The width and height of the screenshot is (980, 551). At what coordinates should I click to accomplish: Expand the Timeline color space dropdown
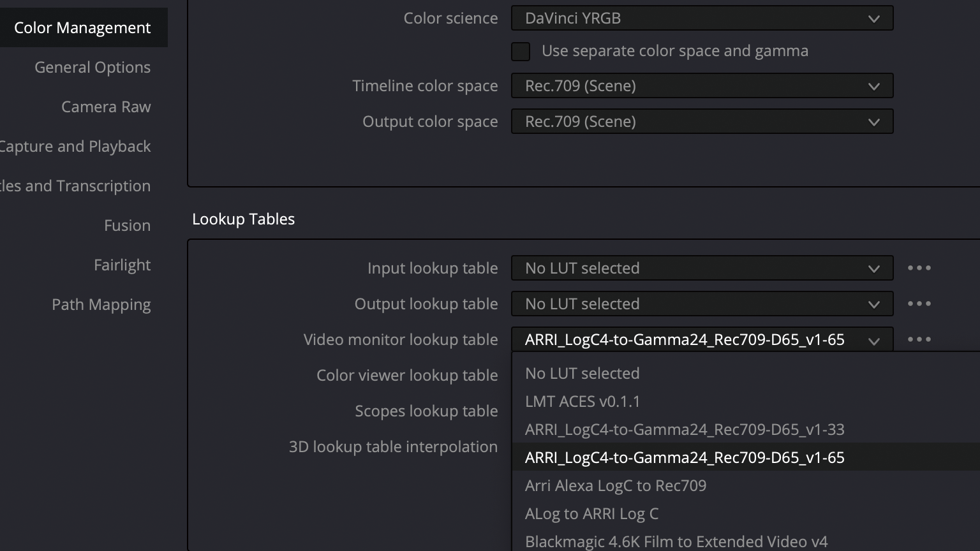[x=702, y=86]
